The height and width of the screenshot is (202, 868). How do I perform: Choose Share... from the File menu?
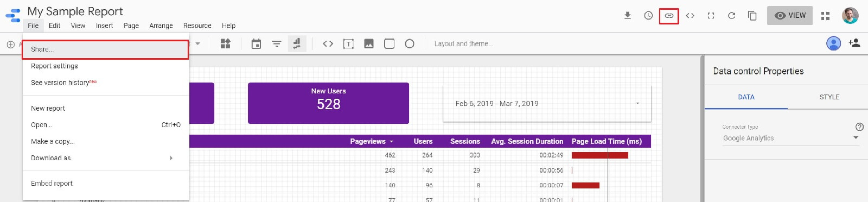105,49
